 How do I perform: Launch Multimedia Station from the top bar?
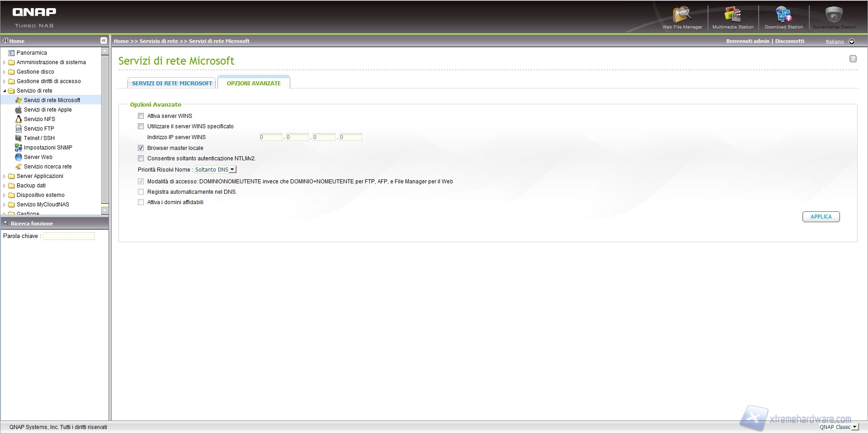[x=733, y=15]
